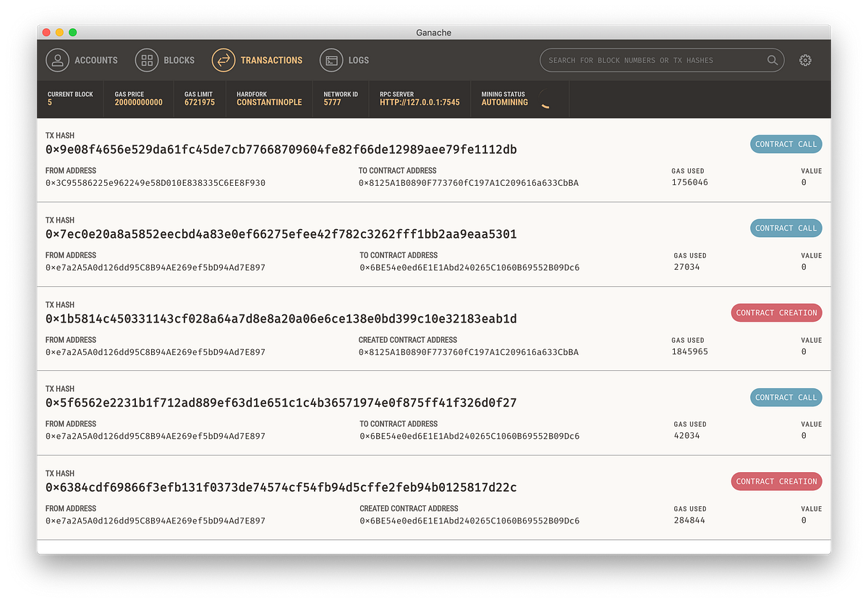The height and width of the screenshot is (603, 868).
Task: Click CONTRACT CREATION badge for hash 0x1b5814c450…
Action: pos(777,312)
